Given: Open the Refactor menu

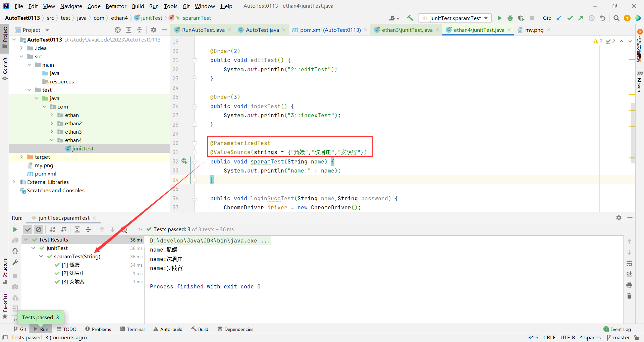Looking at the screenshot, I should coord(116,6).
